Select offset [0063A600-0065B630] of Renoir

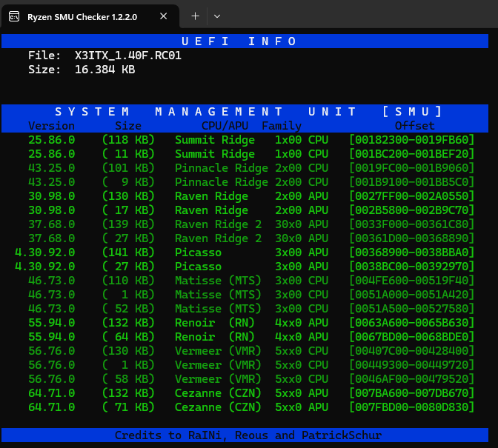coord(411,323)
